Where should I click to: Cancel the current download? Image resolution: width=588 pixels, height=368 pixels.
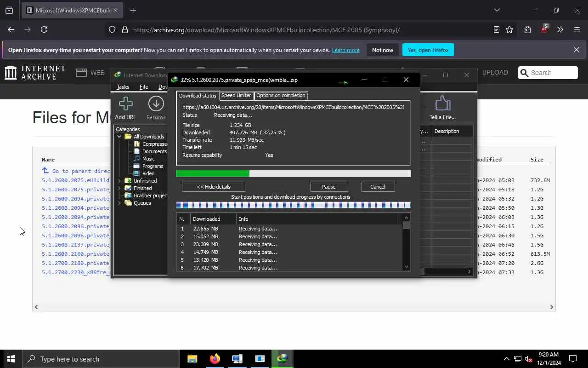tap(378, 187)
